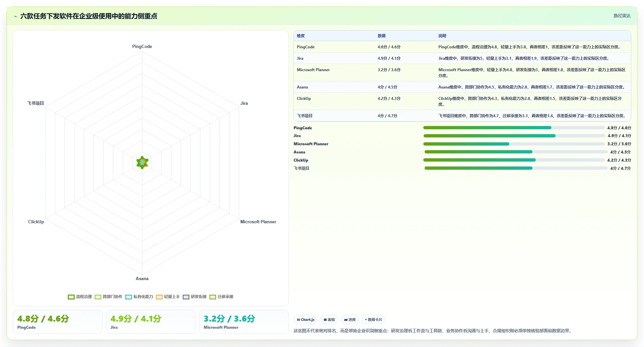
Task: Click the footer note beginning 这张图不代表绝对排名
Action: (x=433, y=331)
